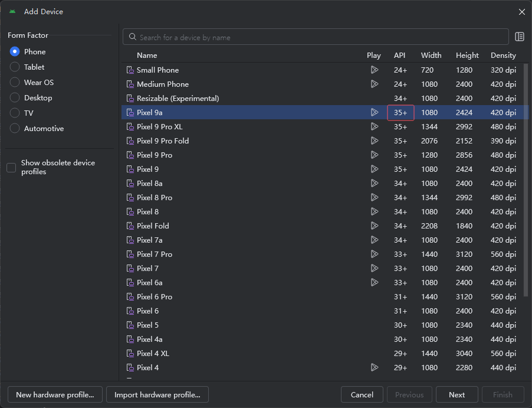532x408 pixels.
Task: Click the 720 width value of Small Phone
Action: coord(427,70)
